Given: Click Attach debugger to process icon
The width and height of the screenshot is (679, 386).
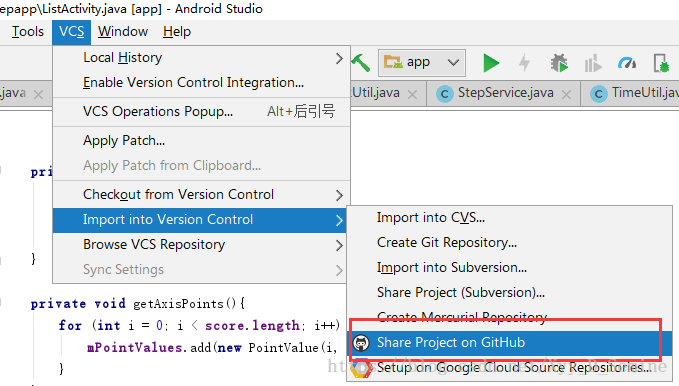Looking at the screenshot, I should [x=662, y=63].
